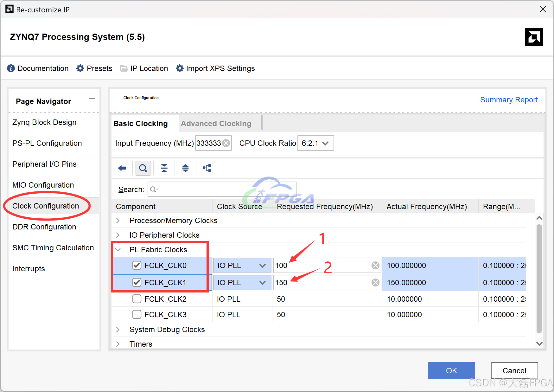The width and height of the screenshot is (554, 392).
Task: Click the table vertical scrollbar thumb
Action: point(539,279)
